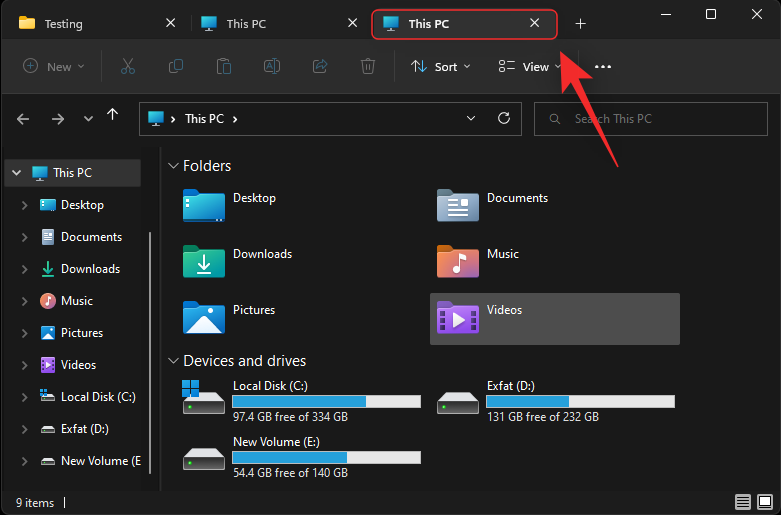Screen dimensions: 781x515
Task: Click This PC breadcrumb in address bar
Action: click(x=204, y=119)
